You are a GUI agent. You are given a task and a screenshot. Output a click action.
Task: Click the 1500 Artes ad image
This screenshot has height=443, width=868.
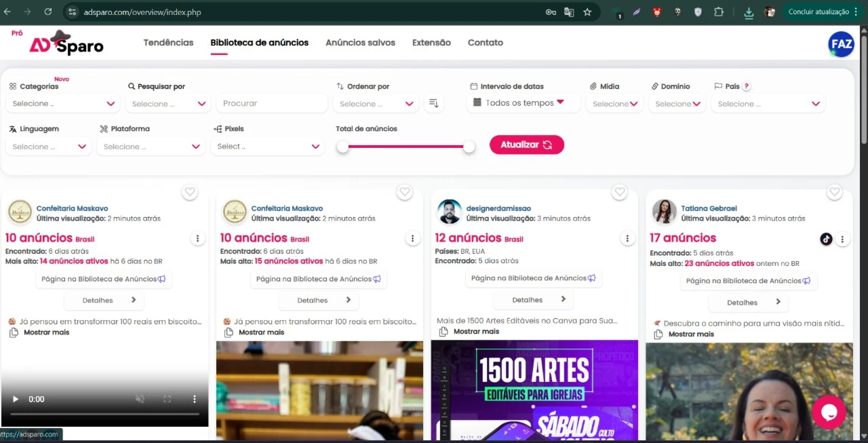pyautogui.click(x=534, y=389)
